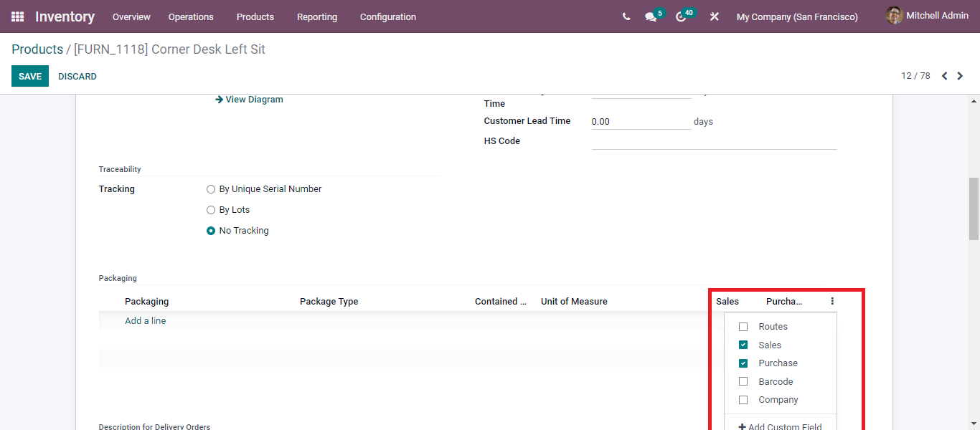This screenshot has width=980, height=430.
Task: Go back to Products breadcrumb
Action: coord(37,49)
